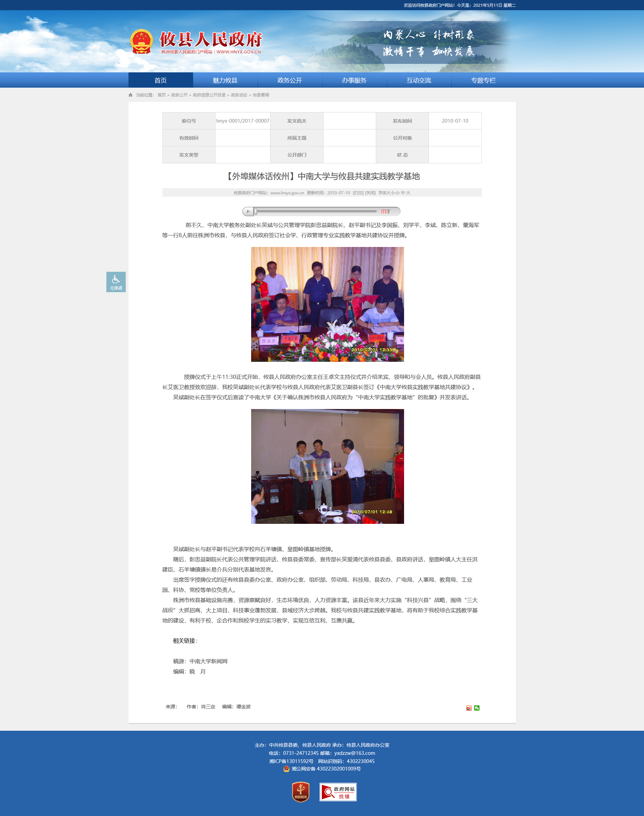Click the national emblem logo in header
The height and width of the screenshot is (816, 644).
(141, 41)
